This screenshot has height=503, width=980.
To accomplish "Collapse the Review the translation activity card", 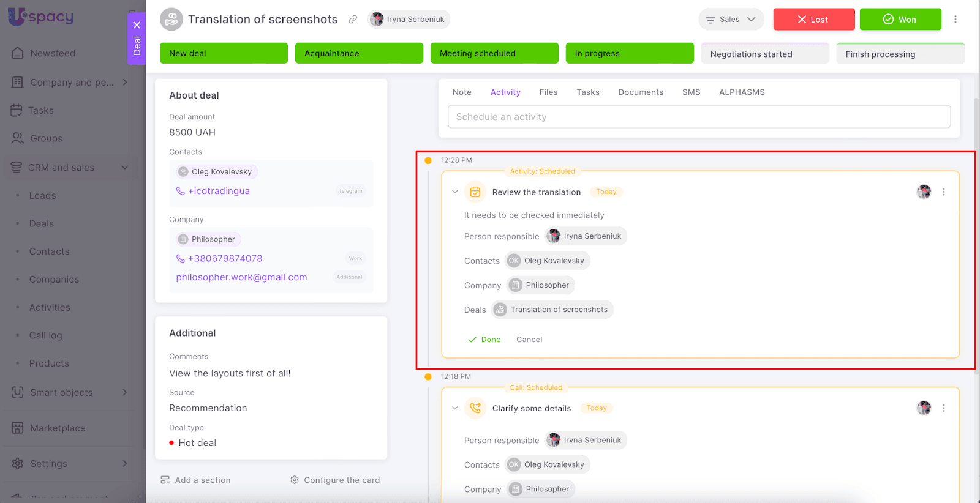I will pos(455,192).
